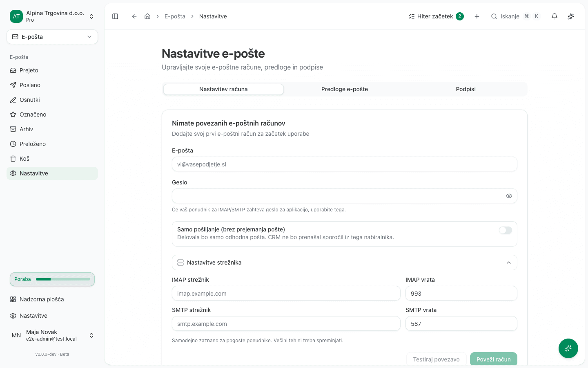
Task: Open Prejeto inbox folder
Action: [x=52, y=70]
